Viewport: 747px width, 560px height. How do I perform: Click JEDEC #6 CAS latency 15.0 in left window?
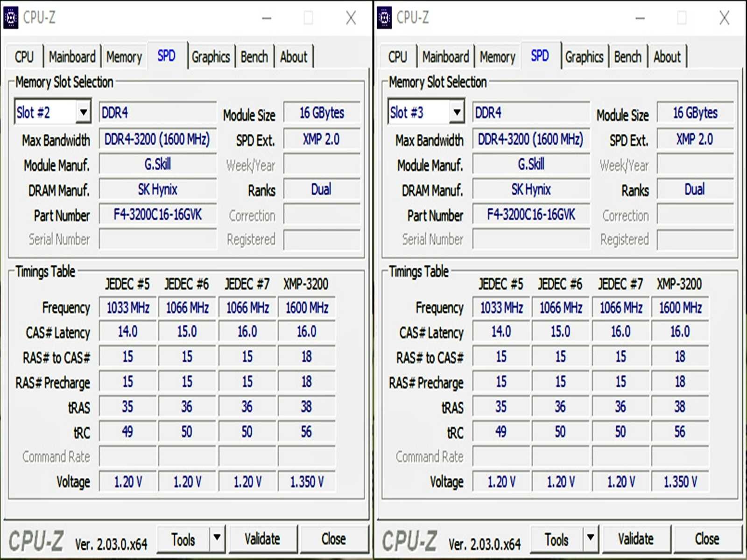[x=187, y=332]
